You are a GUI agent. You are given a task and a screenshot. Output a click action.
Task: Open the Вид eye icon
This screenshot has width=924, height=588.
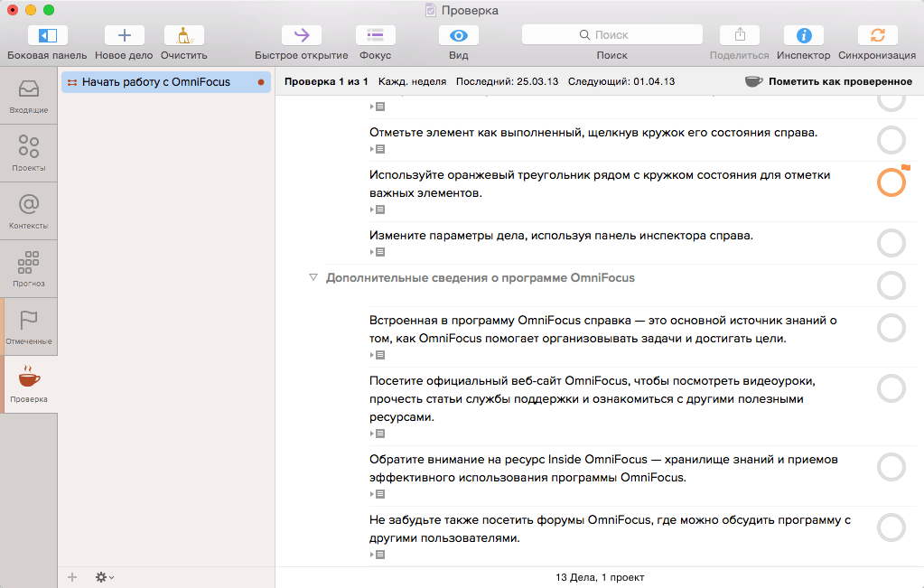pyautogui.click(x=459, y=35)
